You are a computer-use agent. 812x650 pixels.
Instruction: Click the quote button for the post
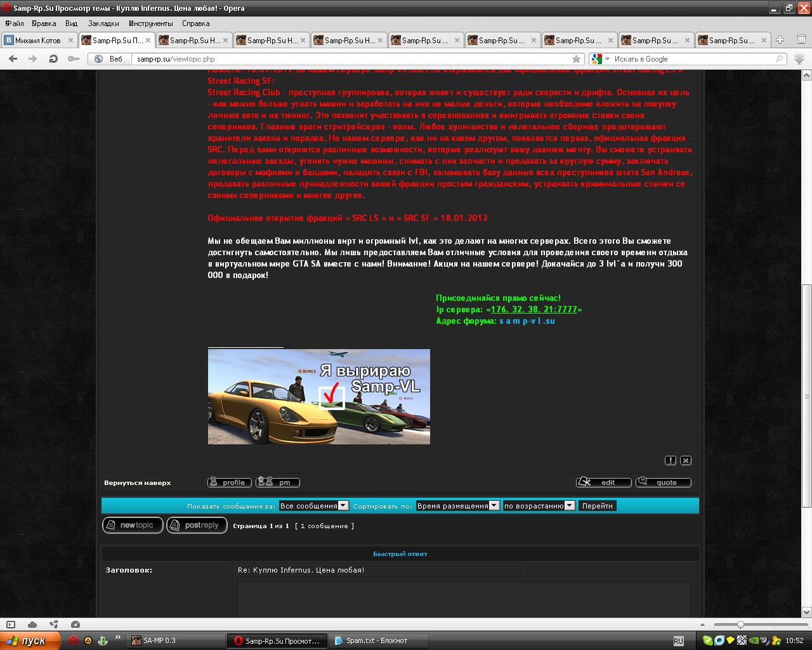click(x=664, y=482)
